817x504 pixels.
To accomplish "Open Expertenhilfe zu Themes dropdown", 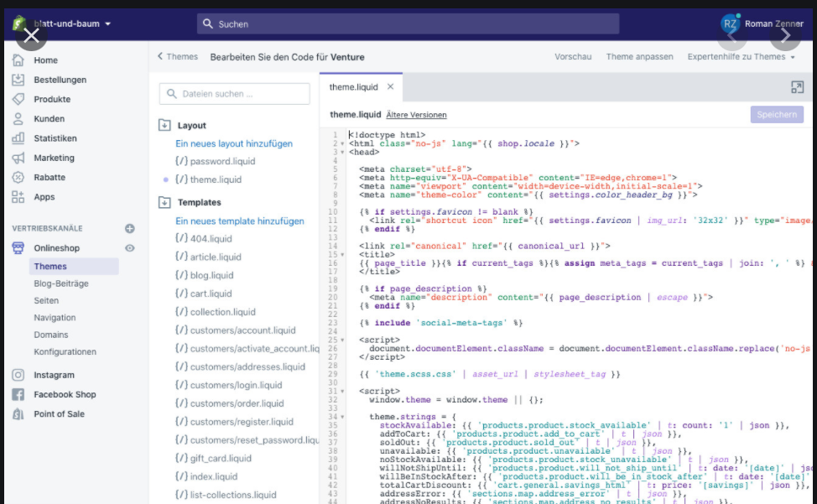I will (x=741, y=56).
